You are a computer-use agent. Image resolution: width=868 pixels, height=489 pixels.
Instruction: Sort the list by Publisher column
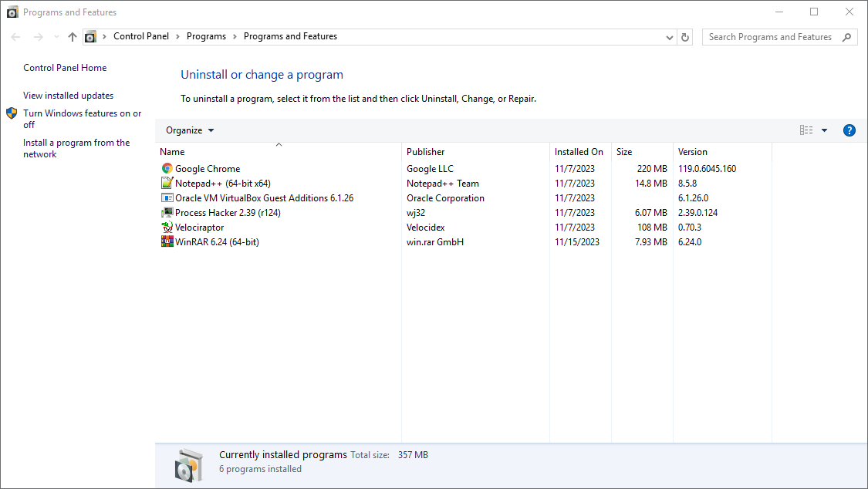tap(475, 152)
